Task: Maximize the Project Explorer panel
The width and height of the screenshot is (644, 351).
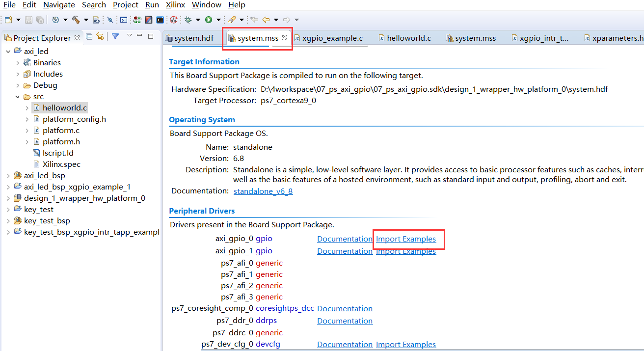Action: [151, 36]
